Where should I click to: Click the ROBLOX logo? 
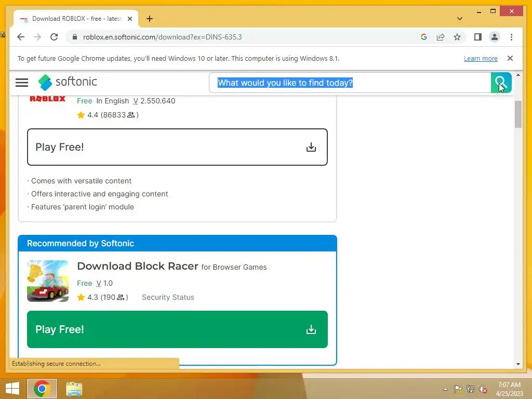click(x=47, y=99)
